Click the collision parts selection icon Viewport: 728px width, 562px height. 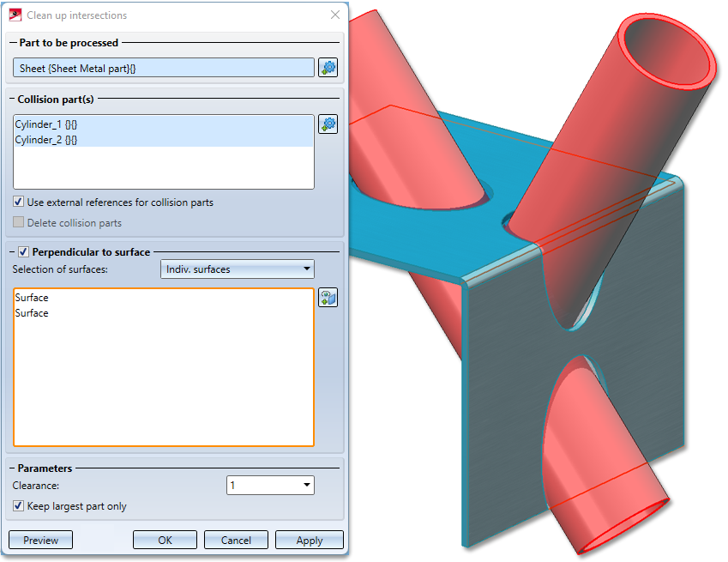(328, 124)
